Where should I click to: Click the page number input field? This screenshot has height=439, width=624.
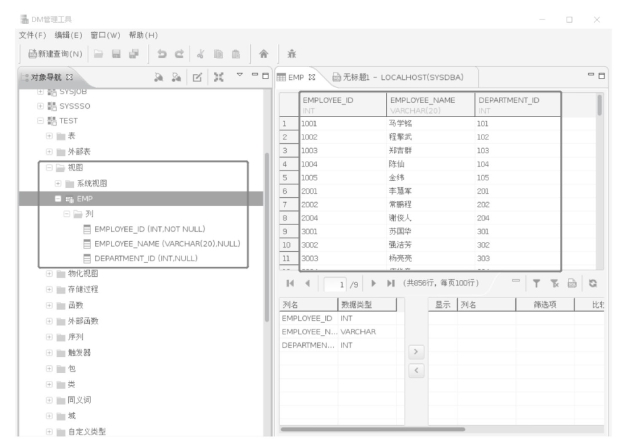click(335, 284)
